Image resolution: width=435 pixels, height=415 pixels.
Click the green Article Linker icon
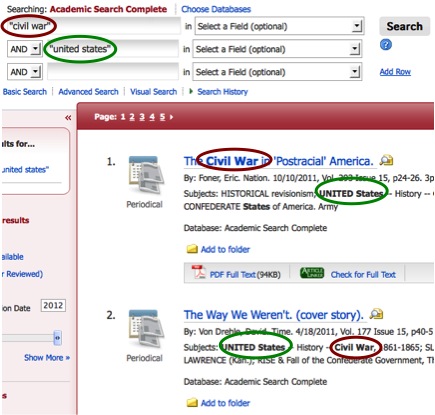coord(312,273)
